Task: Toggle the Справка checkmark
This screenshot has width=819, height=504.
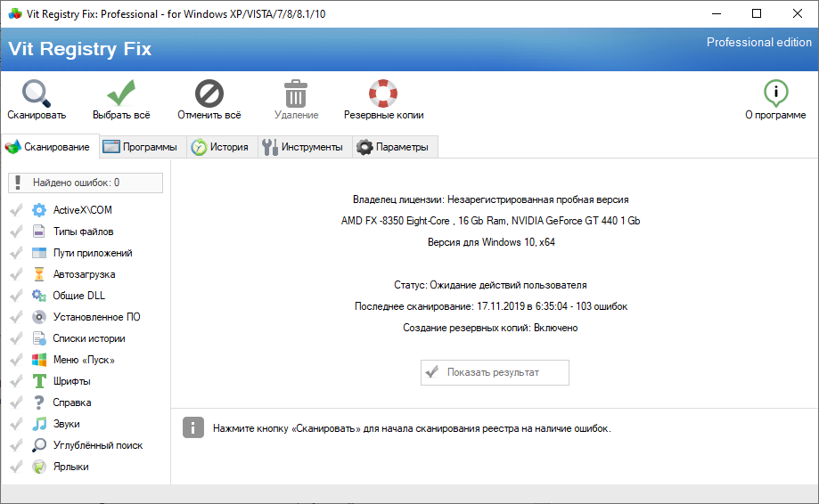Action: coord(16,402)
